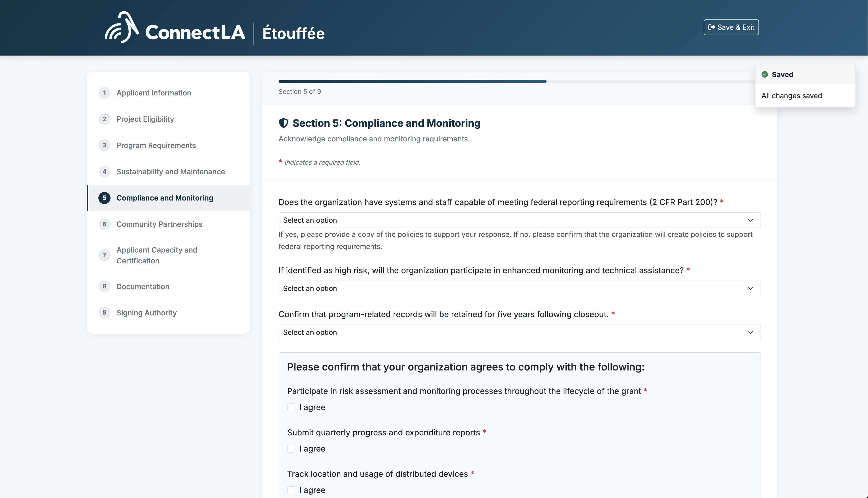Check I agree for risk assessment participation
Screen dimensions: 868x498
[291, 407]
